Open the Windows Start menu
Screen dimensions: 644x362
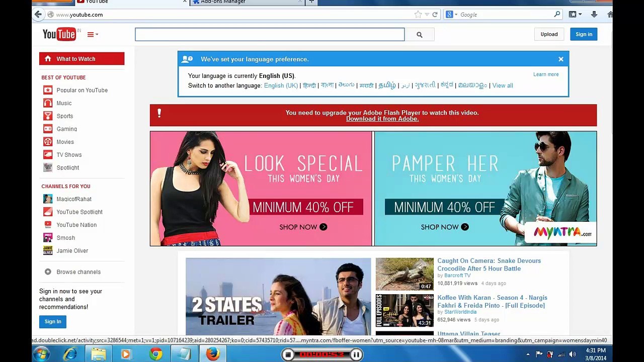[x=41, y=354]
